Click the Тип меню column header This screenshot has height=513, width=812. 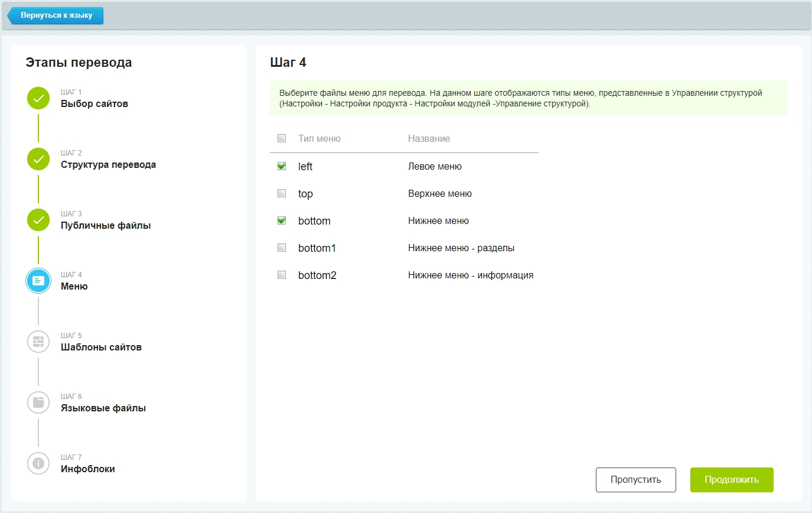point(319,138)
